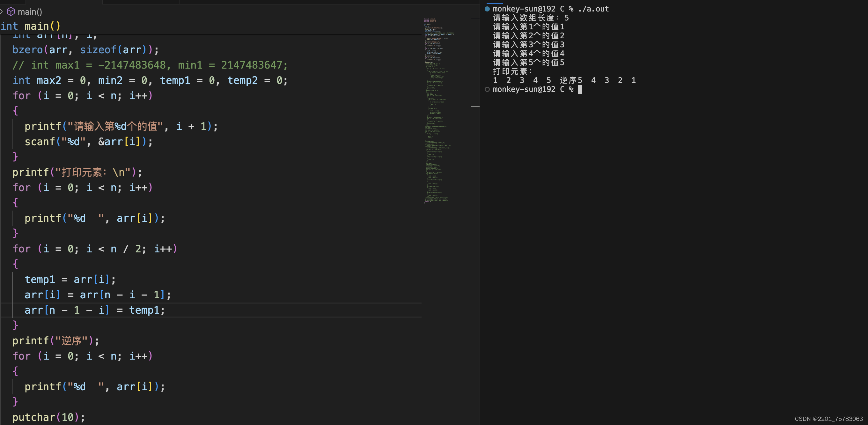Click the putchar(10) statement
Viewport: 868px width, 425px height.
[x=48, y=417]
